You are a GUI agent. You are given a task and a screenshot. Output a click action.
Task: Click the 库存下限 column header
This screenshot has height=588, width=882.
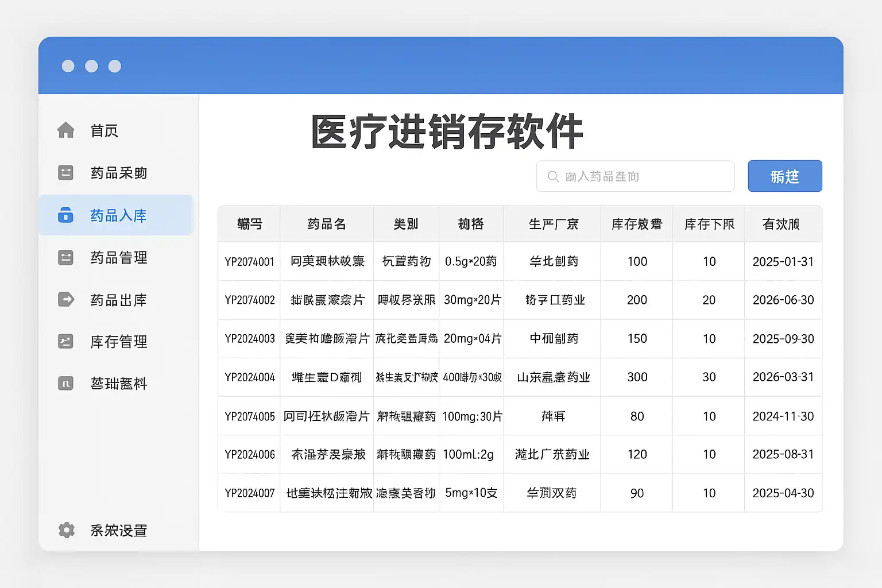(709, 224)
